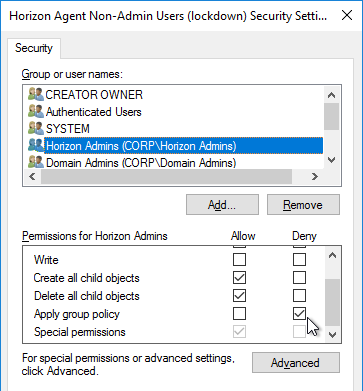Click the Authenticated Users group icon
Viewport: 363px width, 391px height.
[x=36, y=112]
